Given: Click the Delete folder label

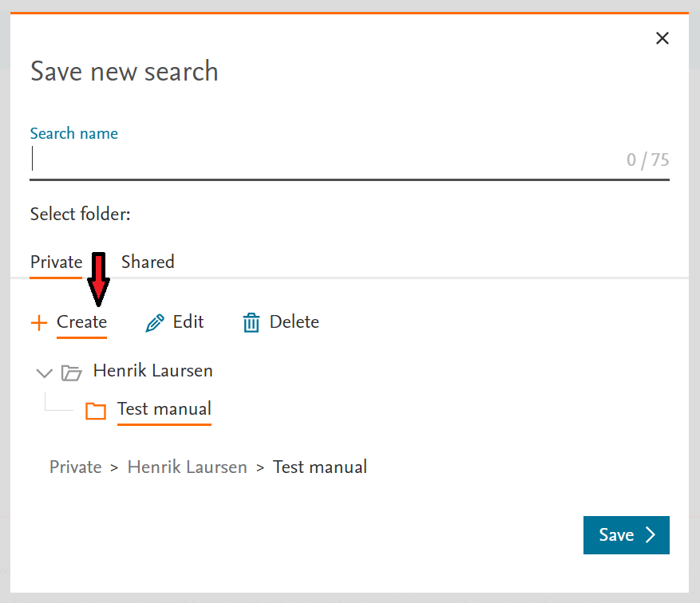Looking at the screenshot, I should [x=295, y=321].
